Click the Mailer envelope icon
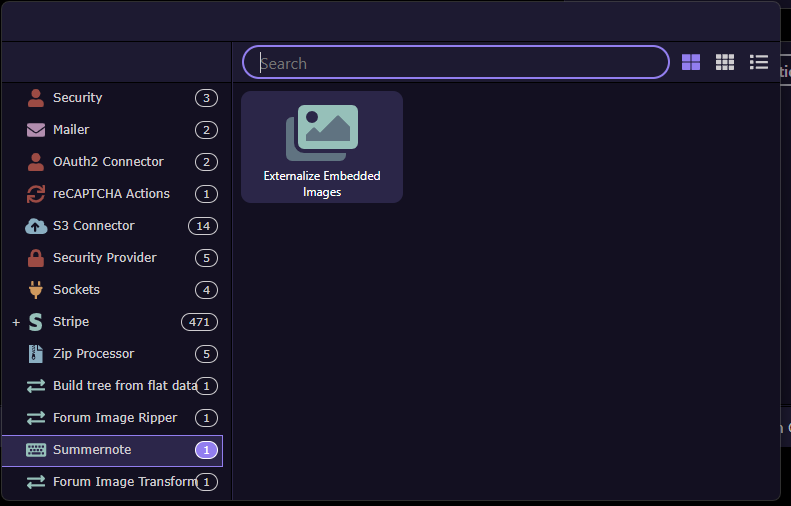The width and height of the screenshot is (791, 506). (36, 130)
